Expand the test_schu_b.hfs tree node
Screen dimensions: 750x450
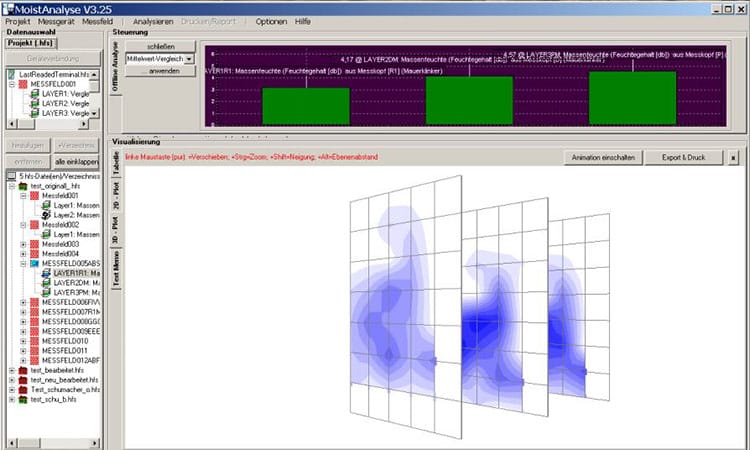coord(11,399)
